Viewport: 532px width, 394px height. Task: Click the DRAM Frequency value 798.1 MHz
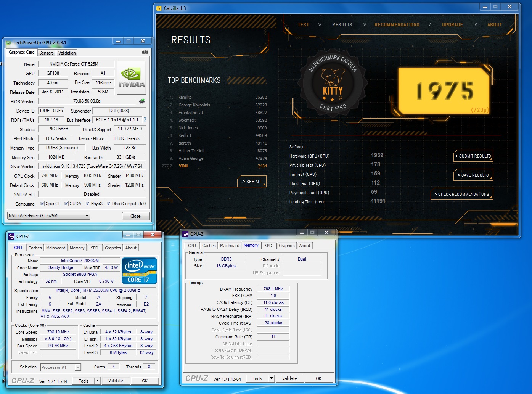pos(273,289)
